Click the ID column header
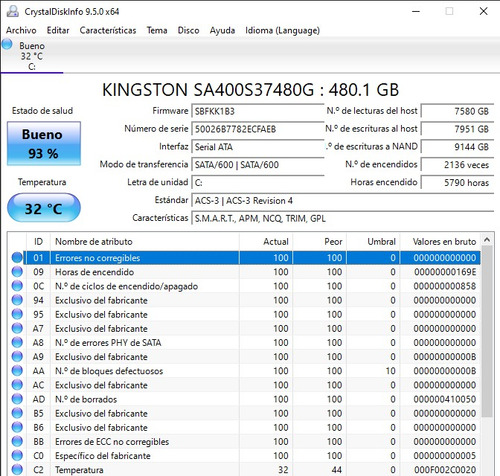The image size is (500, 476). click(x=38, y=241)
